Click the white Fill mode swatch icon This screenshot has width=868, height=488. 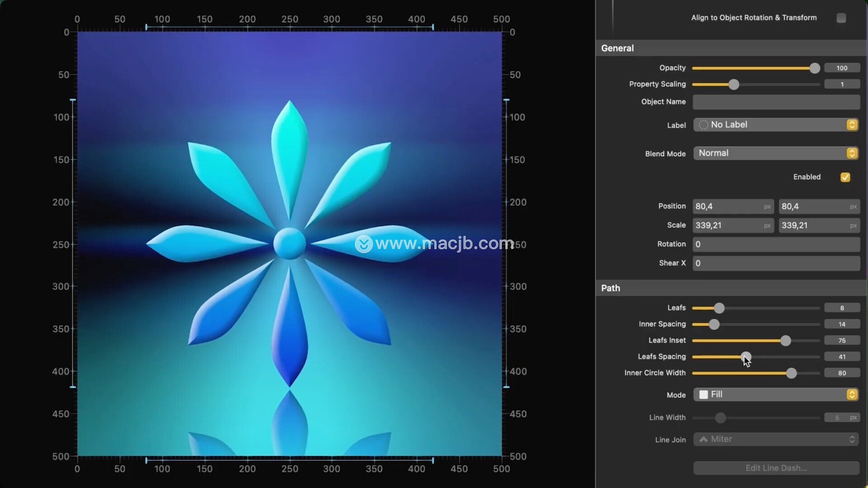[703, 394]
